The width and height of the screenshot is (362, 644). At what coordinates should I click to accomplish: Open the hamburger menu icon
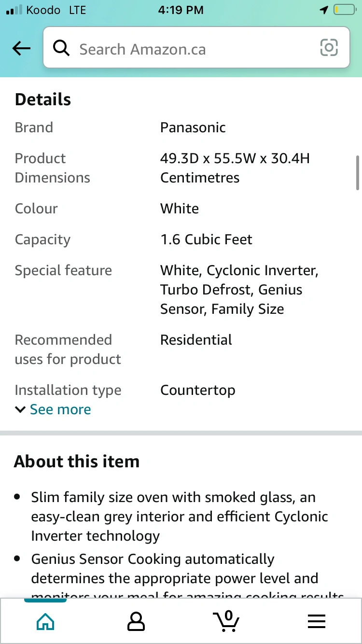(x=317, y=622)
